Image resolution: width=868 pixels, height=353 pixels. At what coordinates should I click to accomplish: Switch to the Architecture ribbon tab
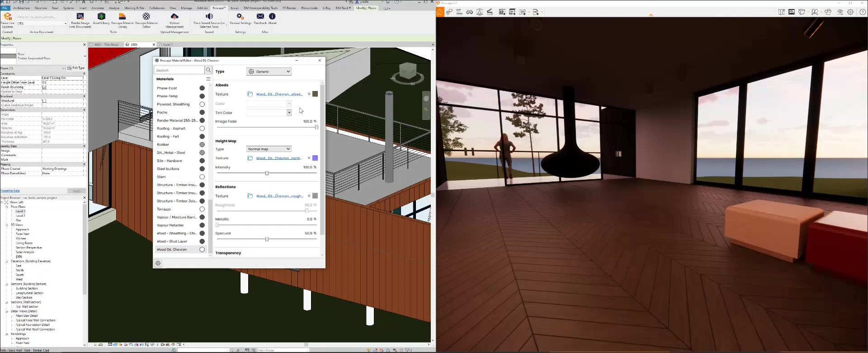click(x=22, y=8)
